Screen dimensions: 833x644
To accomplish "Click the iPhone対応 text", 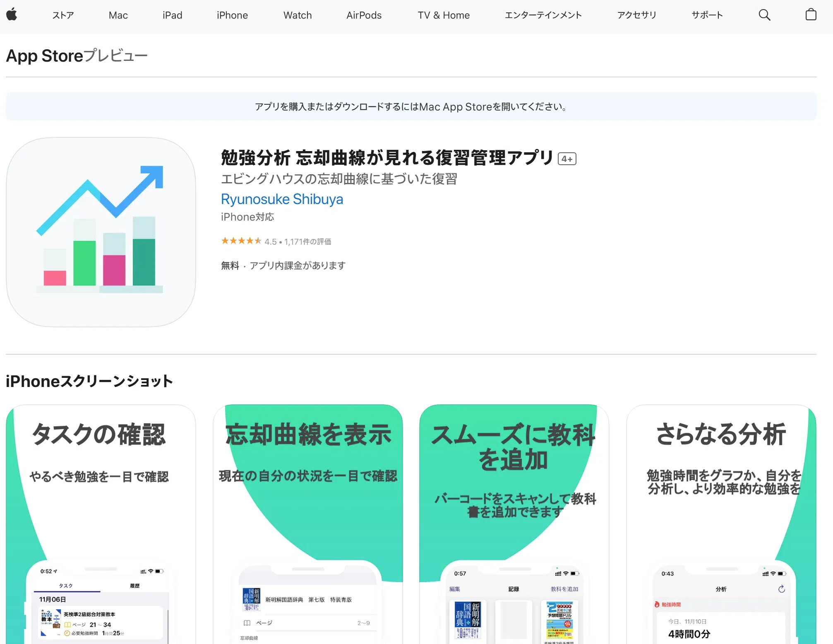I will point(247,217).
